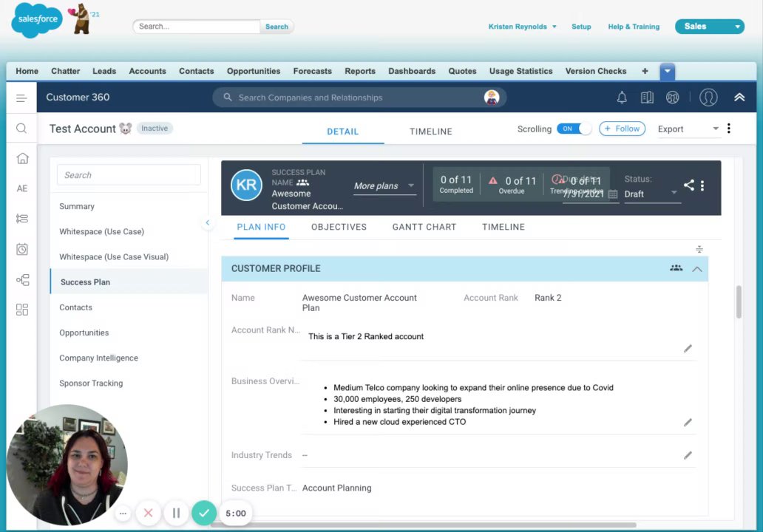Click the Salesforce cloud logo
Screen dimensions: 763x532
click(36, 19)
